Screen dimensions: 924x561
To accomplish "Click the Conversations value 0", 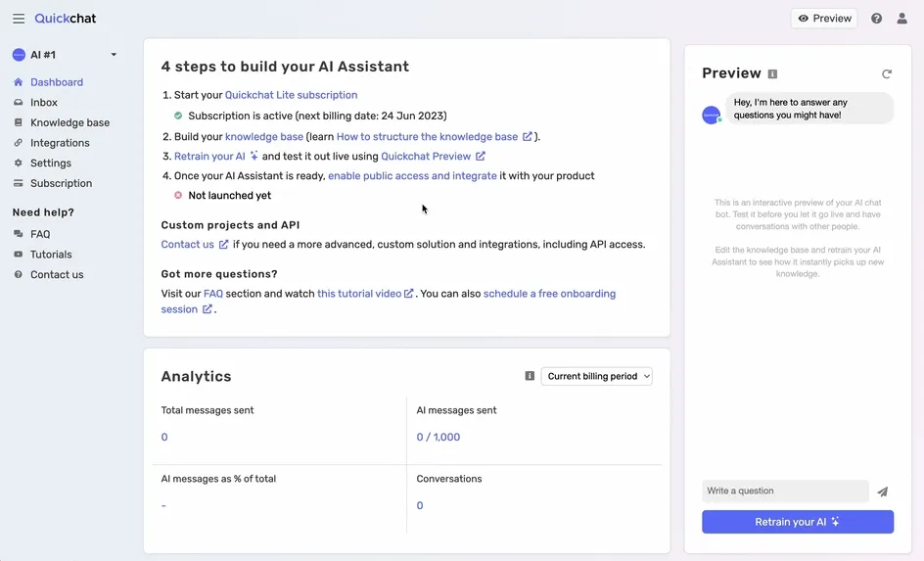I will [420, 505].
